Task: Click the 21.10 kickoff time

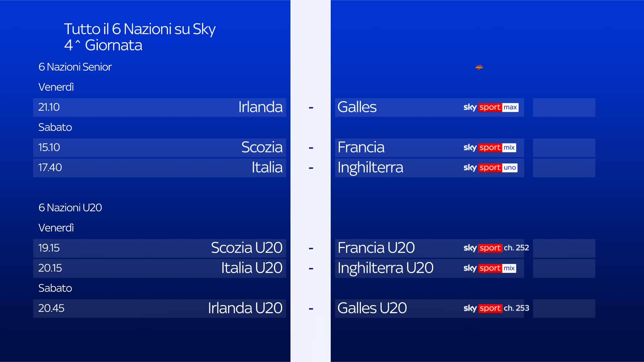Action: pyautogui.click(x=49, y=107)
